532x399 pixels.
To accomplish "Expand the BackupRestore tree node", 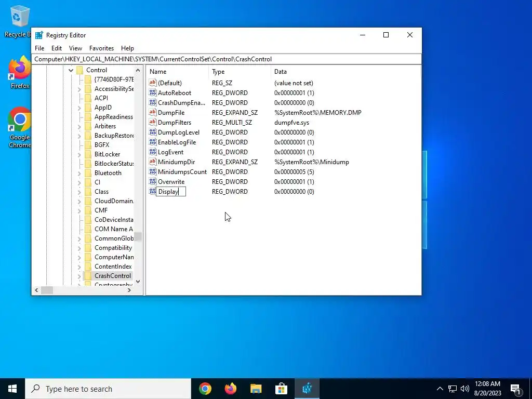I will pos(79,136).
